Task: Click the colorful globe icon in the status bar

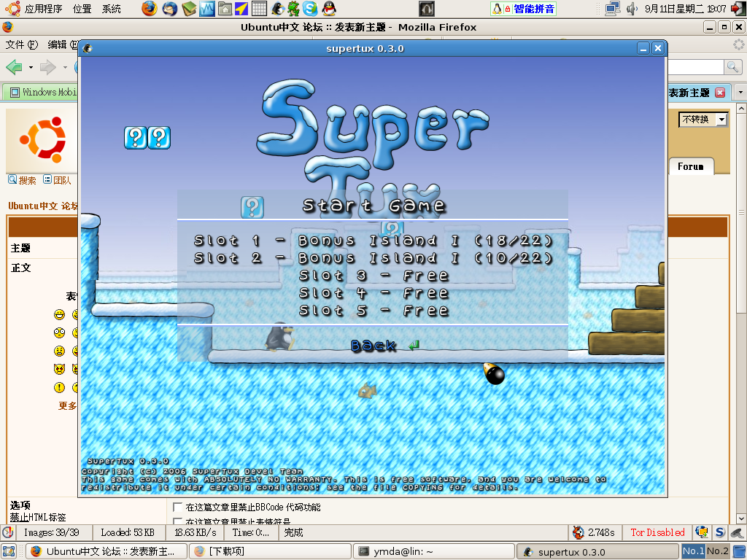Action: [701, 532]
